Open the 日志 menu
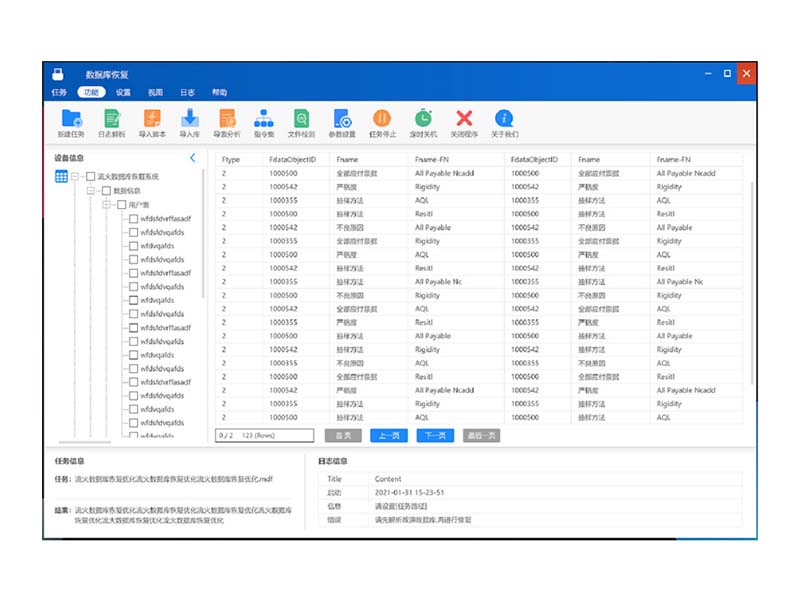The width and height of the screenshot is (800, 600). [x=187, y=92]
